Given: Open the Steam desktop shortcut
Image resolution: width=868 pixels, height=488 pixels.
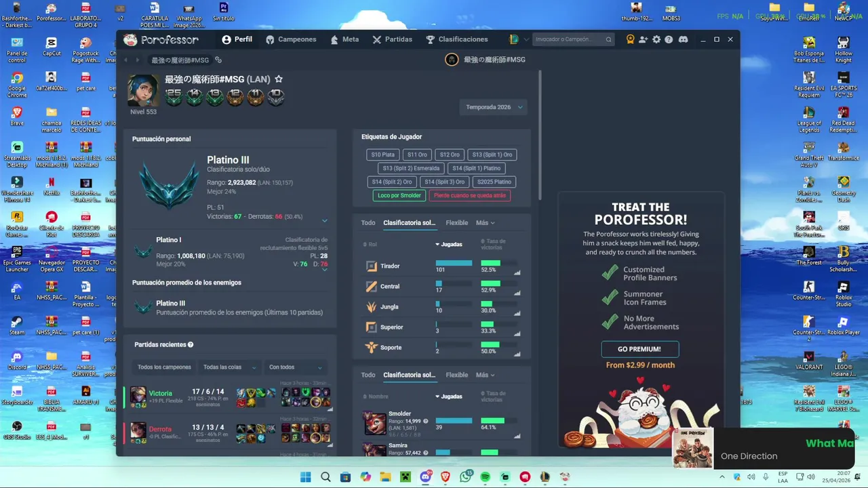Looking at the screenshot, I should (x=17, y=325).
